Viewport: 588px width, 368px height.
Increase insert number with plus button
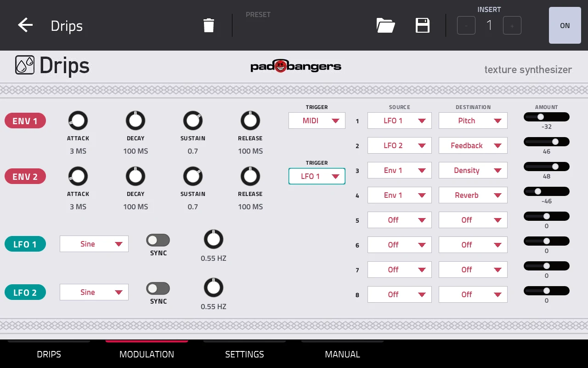(x=512, y=25)
